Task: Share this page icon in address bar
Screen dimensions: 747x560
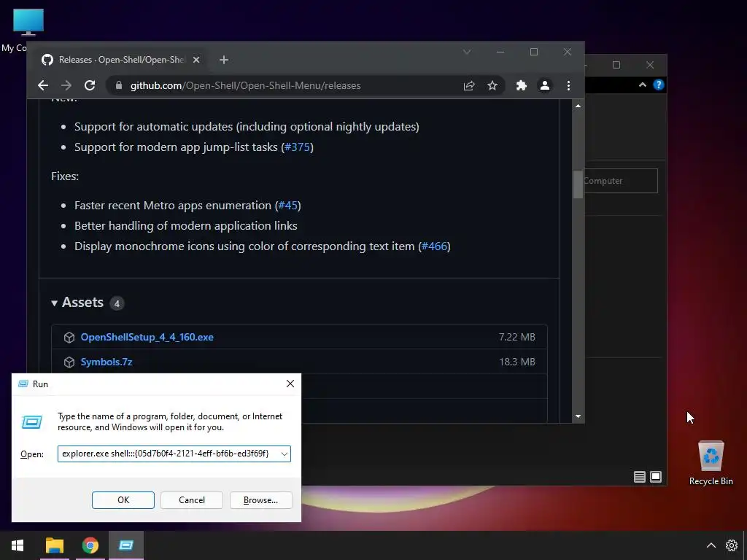Action: [469, 85]
